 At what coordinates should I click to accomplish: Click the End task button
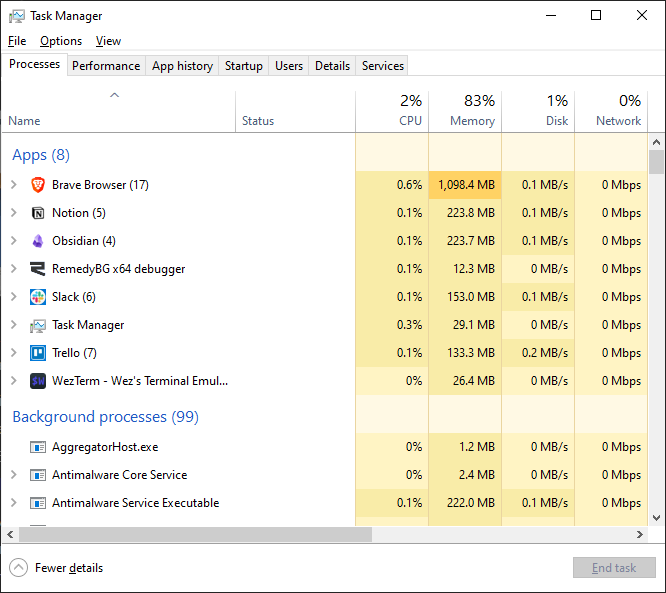click(x=614, y=568)
